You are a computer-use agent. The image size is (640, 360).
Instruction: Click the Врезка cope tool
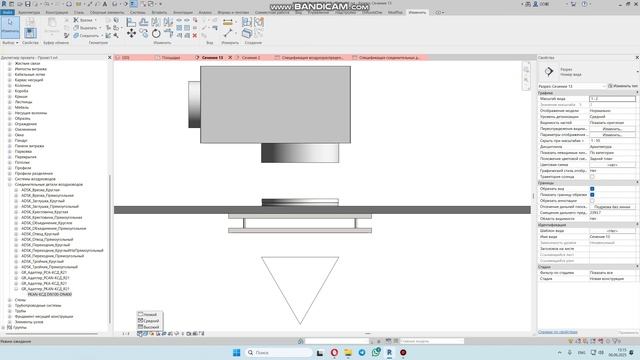coord(83,20)
